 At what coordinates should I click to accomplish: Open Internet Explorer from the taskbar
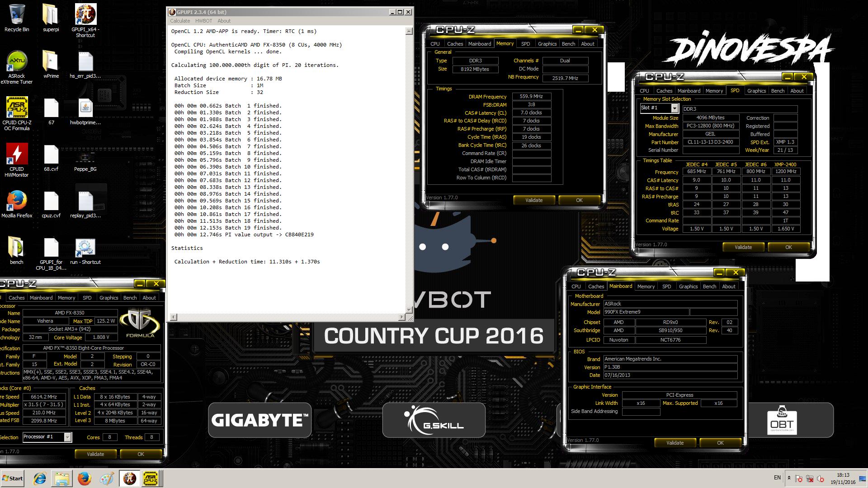(x=40, y=478)
